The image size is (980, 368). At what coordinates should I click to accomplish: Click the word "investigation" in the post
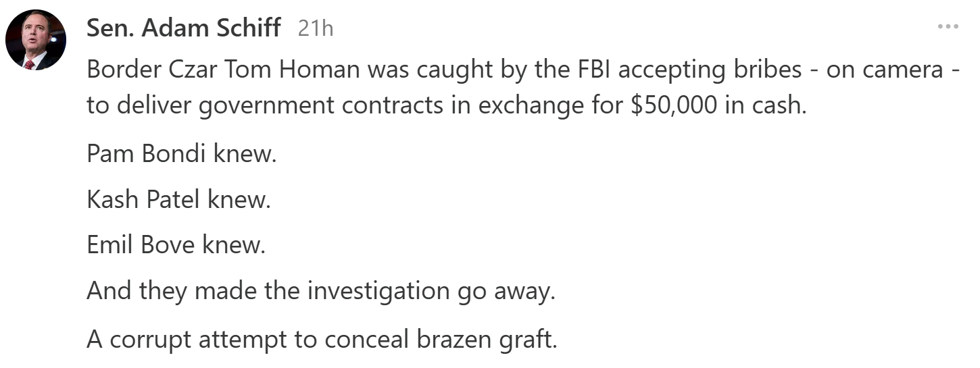[378, 292]
